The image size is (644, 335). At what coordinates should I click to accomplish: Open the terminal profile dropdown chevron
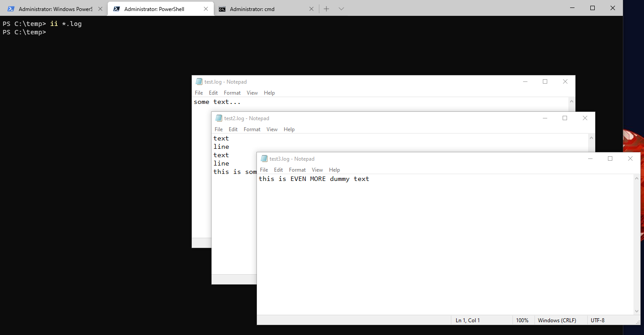click(341, 8)
